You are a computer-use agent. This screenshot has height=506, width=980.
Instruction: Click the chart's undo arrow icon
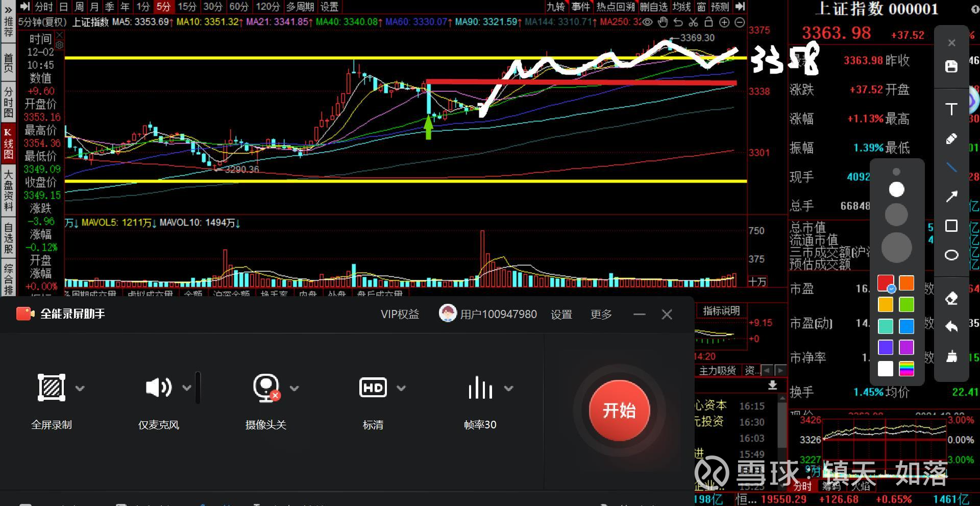click(x=678, y=22)
